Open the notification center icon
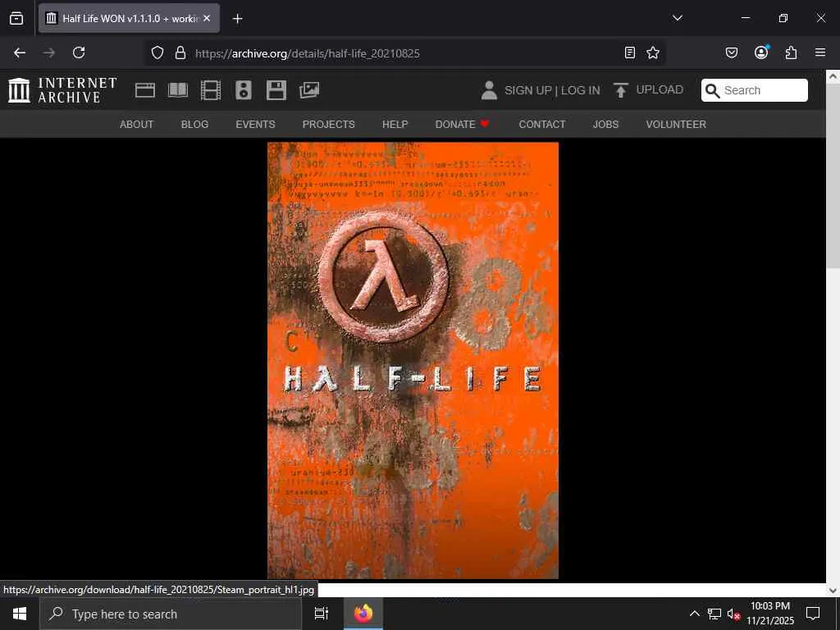The width and height of the screenshot is (840, 630). [813, 614]
